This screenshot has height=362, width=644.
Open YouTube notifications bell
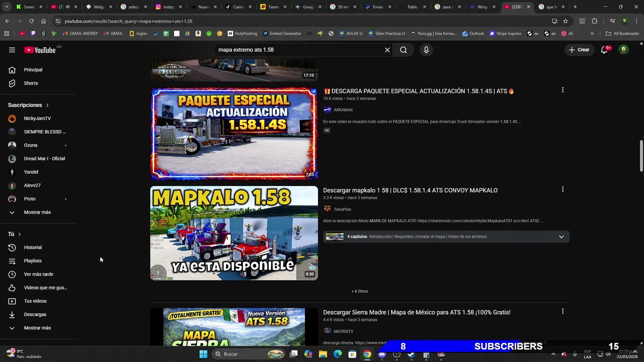point(605,50)
